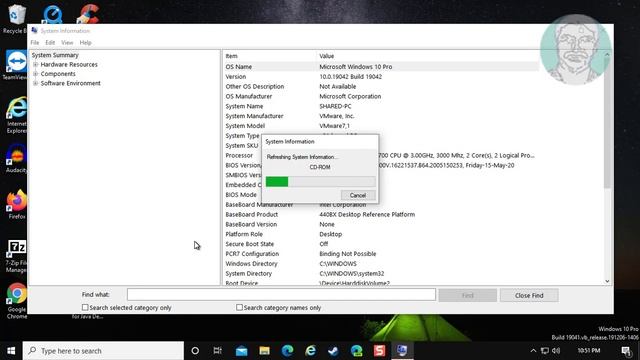Screen dimensions: 640x360
Task: Click the Find what text field
Action: (281, 295)
